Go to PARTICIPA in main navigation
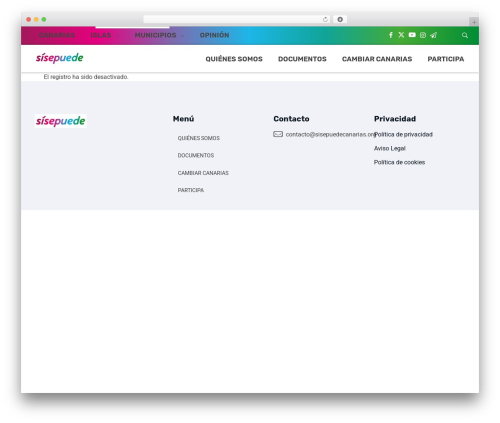The width and height of the screenshot is (500, 423). (446, 59)
